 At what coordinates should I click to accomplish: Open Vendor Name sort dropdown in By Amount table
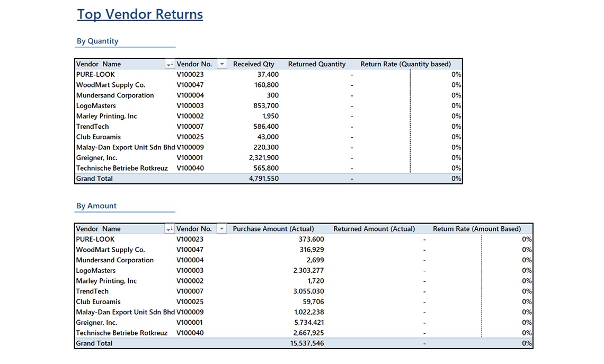170,229
